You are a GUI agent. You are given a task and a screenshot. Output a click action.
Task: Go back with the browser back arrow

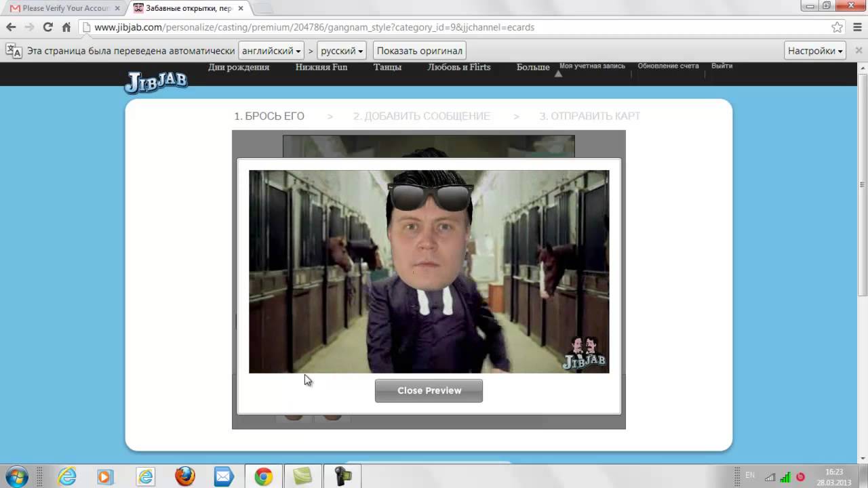[11, 27]
